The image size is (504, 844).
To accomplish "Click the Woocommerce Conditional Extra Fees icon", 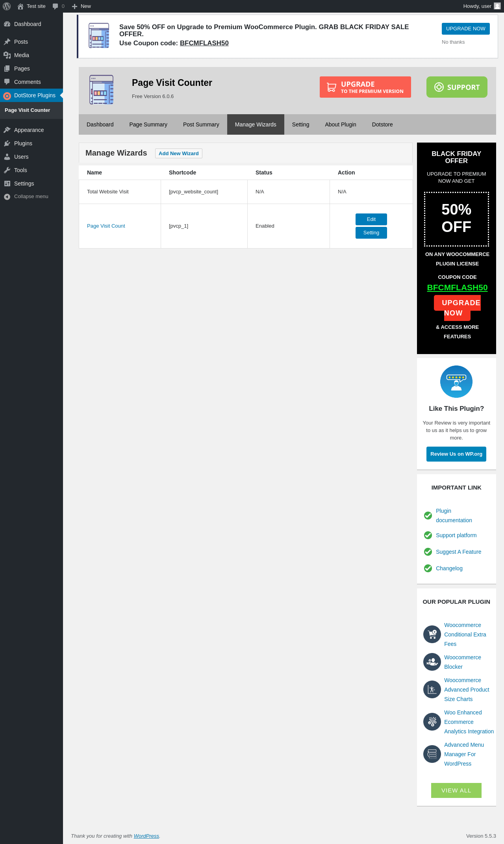I will [432, 634].
